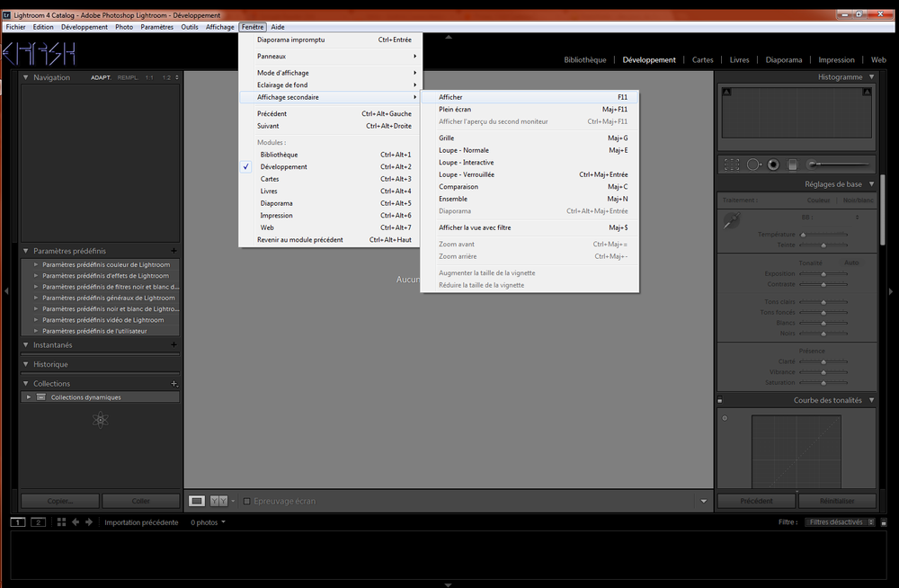899x588 pixels.
Task: Choose Loupe - Normale menu item
Action: 530,150
